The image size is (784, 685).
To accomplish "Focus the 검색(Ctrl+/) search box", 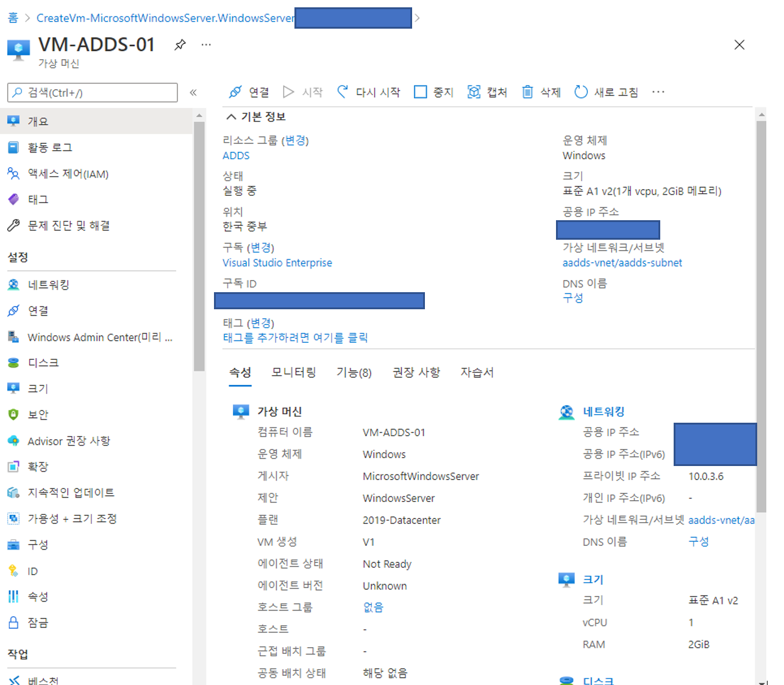I will click(x=93, y=93).
